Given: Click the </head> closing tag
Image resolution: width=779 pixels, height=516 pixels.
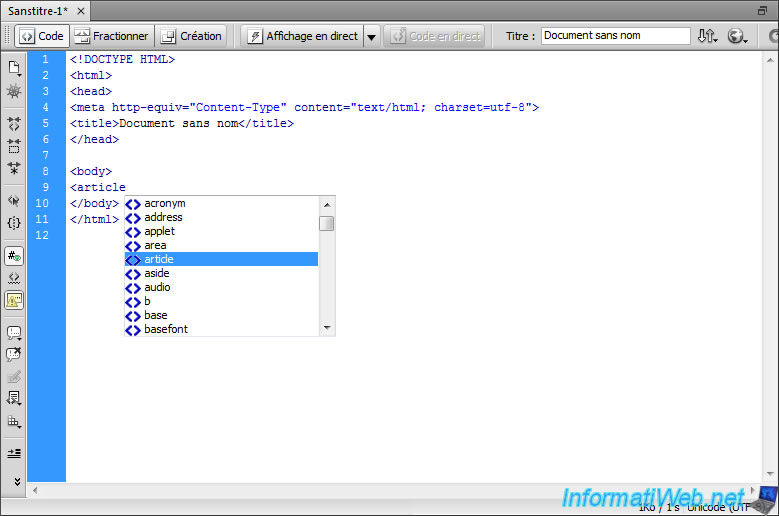Looking at the screenshot, I should pyautogui.click(x=94, y=139).
